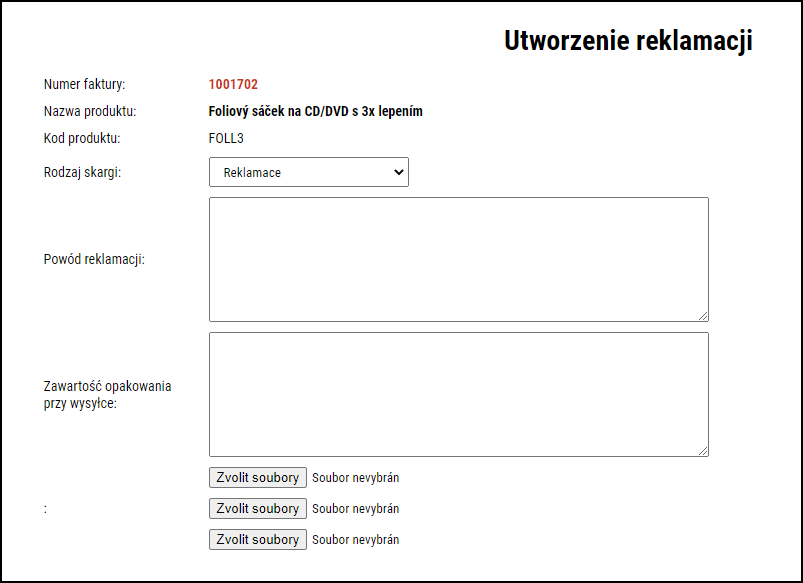Click the Utworzenie reklamacji heading
Image resolution: width=803 pixels, height=583 pixels.
pos(628,40)
